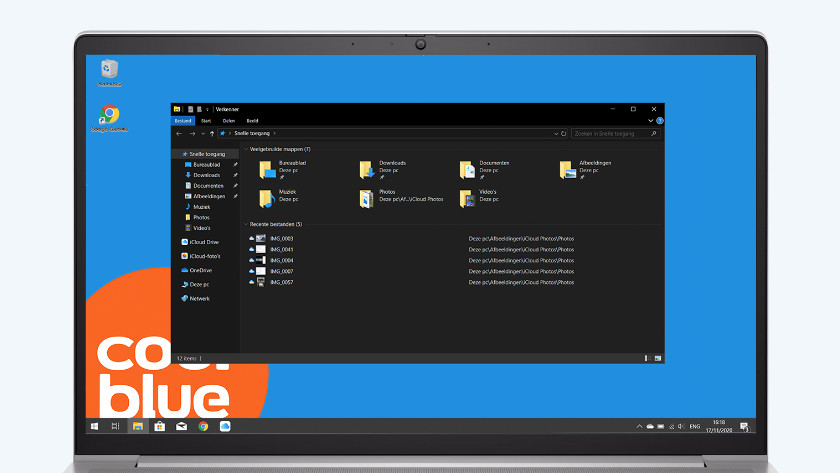
Task: Select Photos in the navigation pane
Action: pos(201,217)
